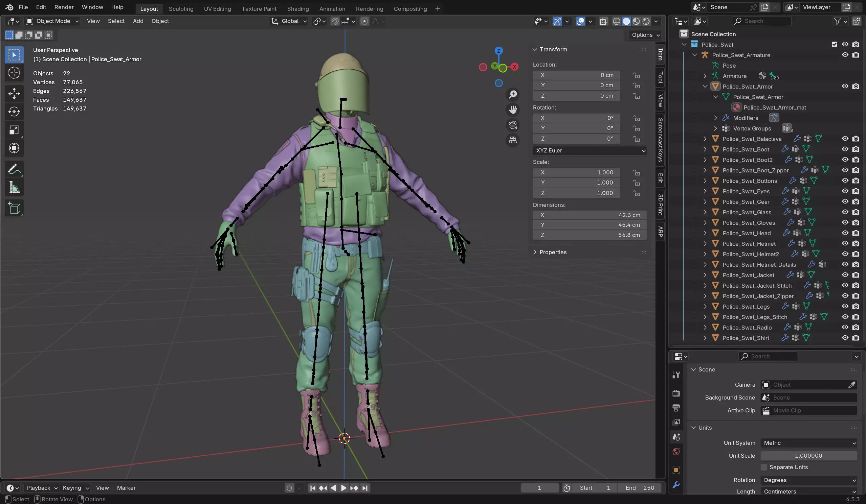Open the Render menu
The image size is (866, 504).
[x=64, y=7]
